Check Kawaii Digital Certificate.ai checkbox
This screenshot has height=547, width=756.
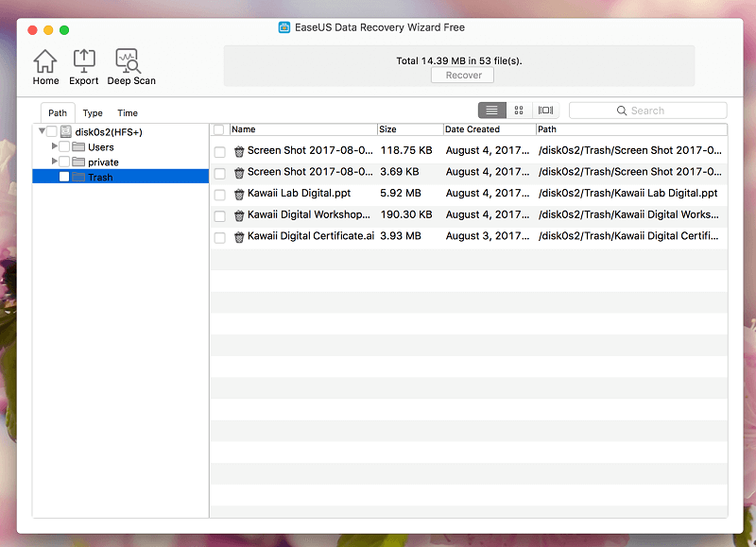click(x=220, y=237)
